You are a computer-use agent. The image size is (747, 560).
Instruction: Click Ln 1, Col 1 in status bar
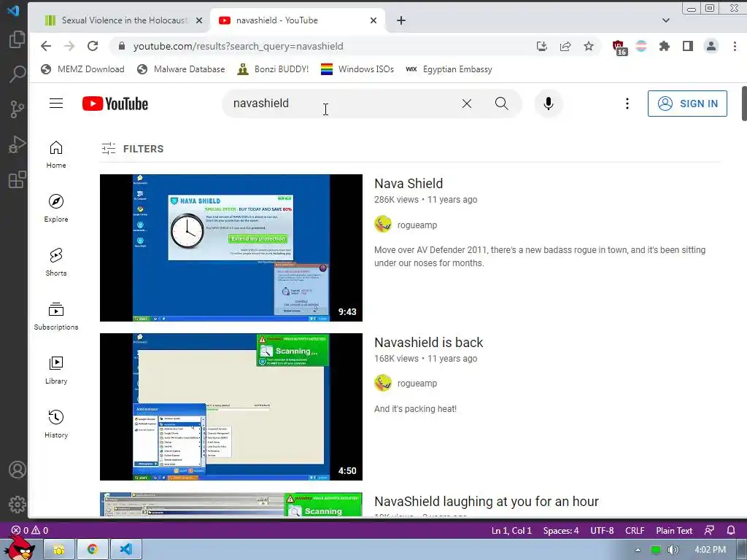(511, 530)
